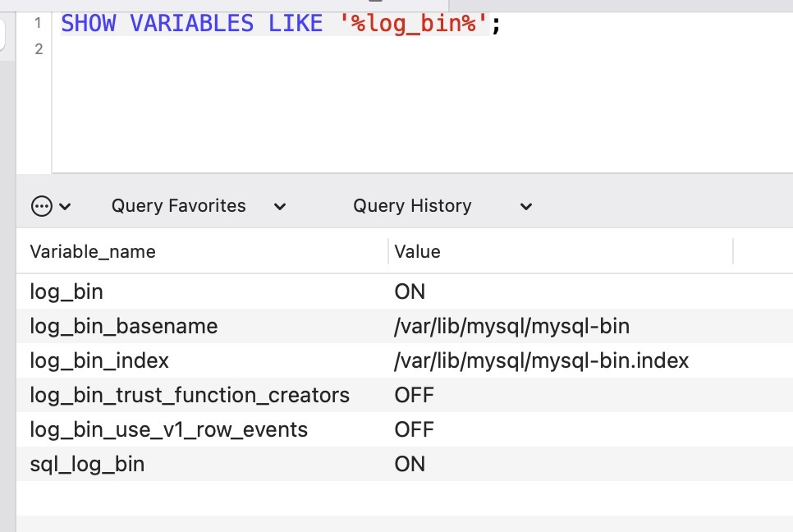Click the SHOW keyword in the query
This screenshot has height=532, width=793.
click(x=89, y=23)
